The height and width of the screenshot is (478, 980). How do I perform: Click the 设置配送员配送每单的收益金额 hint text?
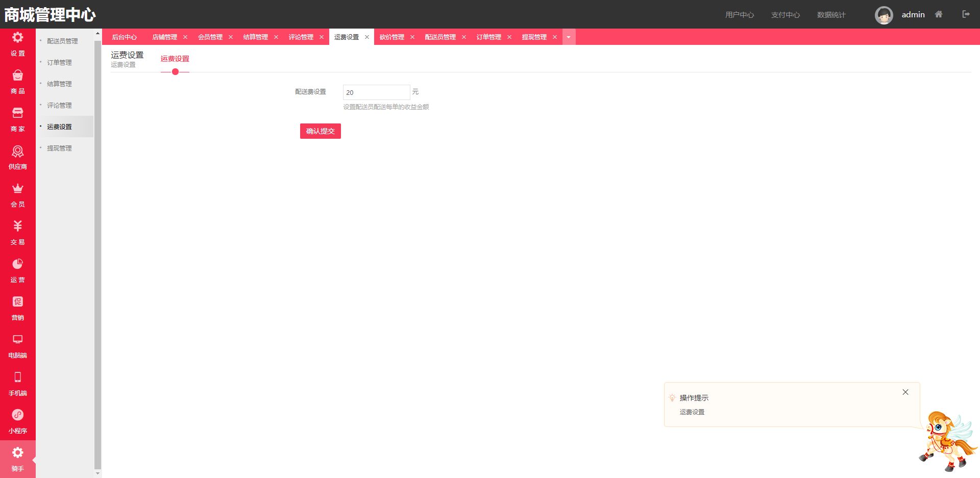(386, 107)
